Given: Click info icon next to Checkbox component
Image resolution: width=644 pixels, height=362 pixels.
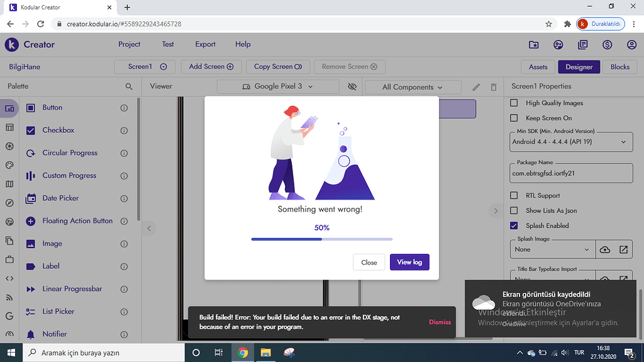Looking at the screenshot, I should click(x=124, y=130).
